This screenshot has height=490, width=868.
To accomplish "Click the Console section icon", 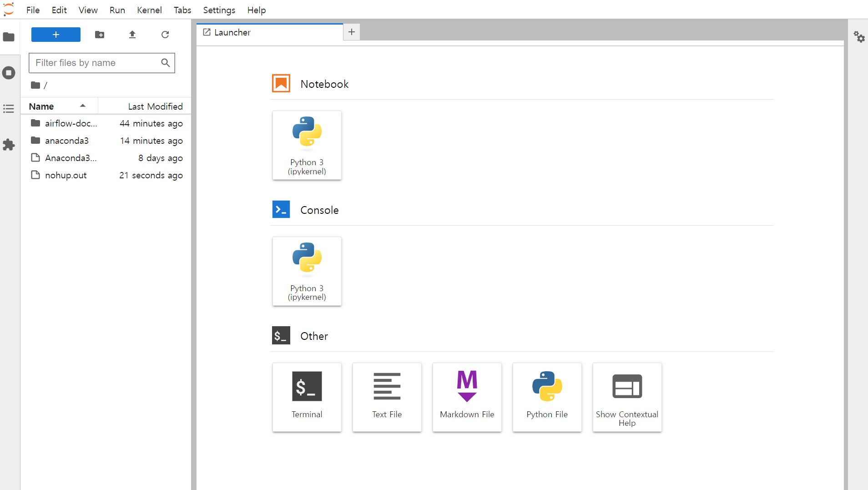I will coord(281,210).
